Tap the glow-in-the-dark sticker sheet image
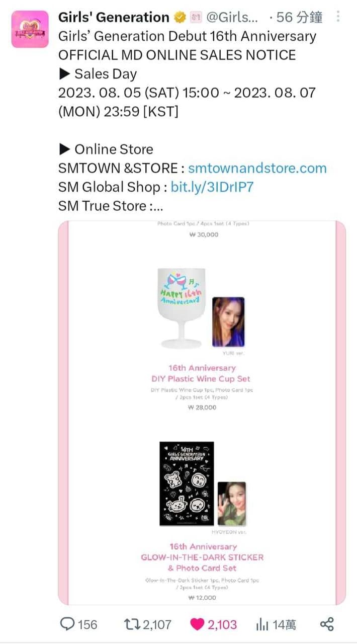The image size is (357, 644). click(187, 484)
